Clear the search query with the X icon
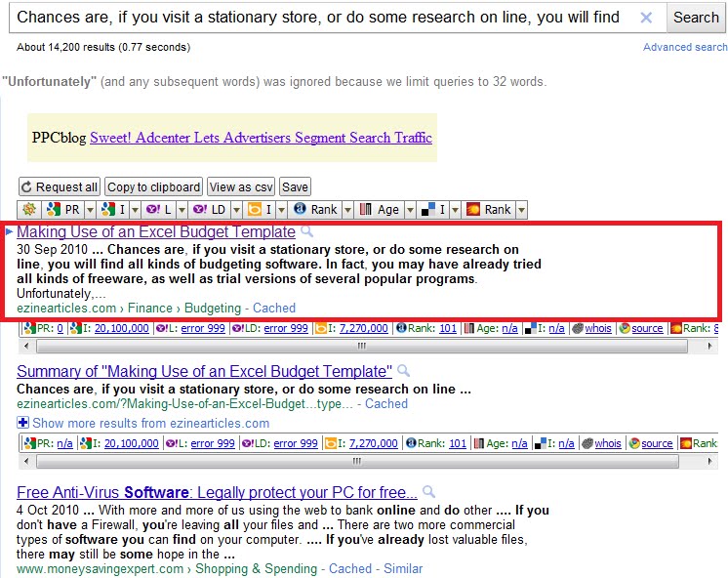 646,18
